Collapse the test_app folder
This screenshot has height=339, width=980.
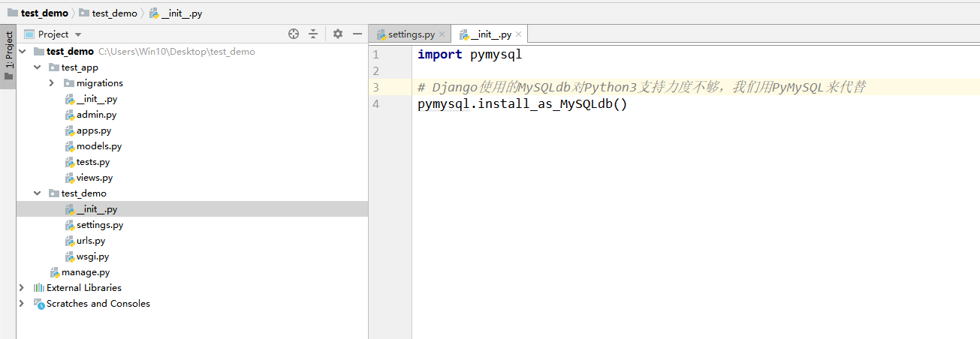point(38,67)
